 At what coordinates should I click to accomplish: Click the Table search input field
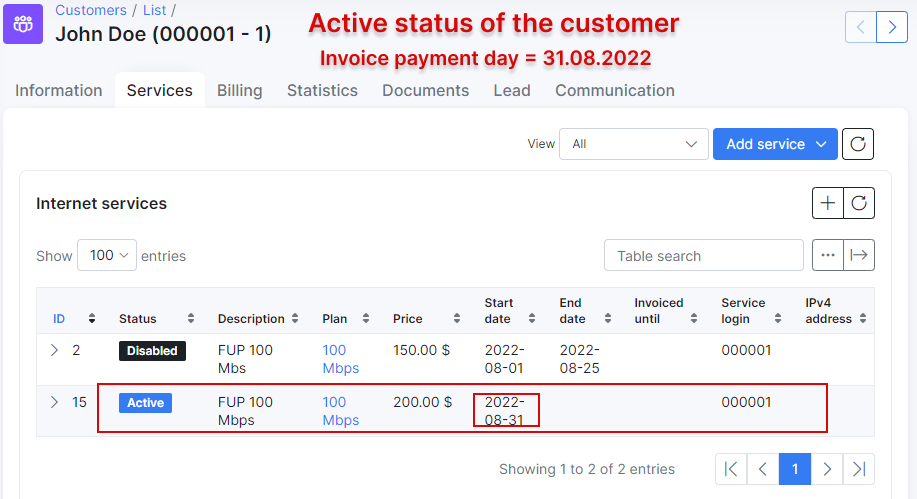click(703, 256)
